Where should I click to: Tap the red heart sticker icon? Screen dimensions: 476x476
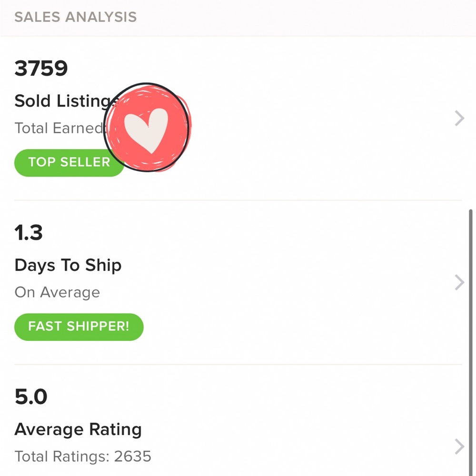[x=147, y=128]
